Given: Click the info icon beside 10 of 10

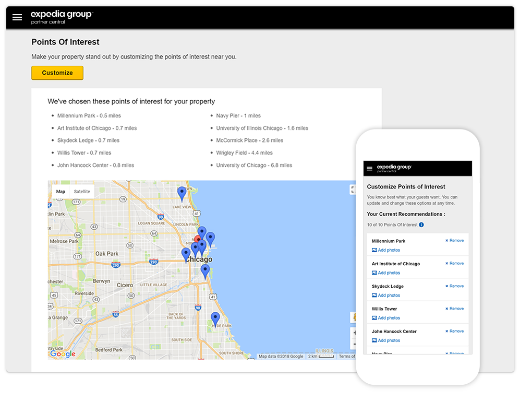Looking at the screenshot, I should [421, 225].
